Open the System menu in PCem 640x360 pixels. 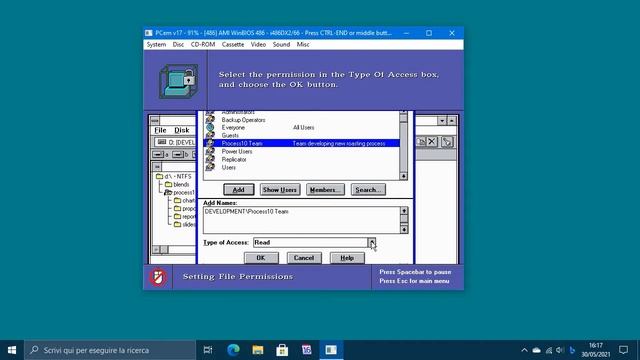(x=156, y=44)
